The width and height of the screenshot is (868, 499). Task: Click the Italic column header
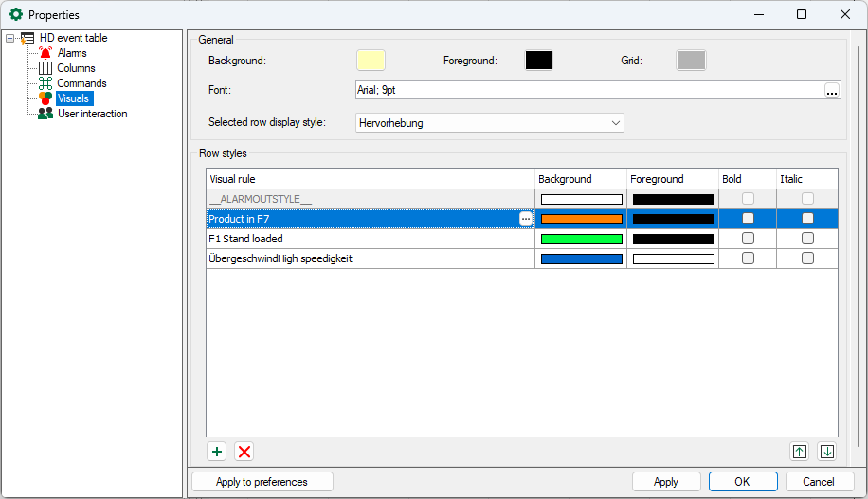pos(807,179)
